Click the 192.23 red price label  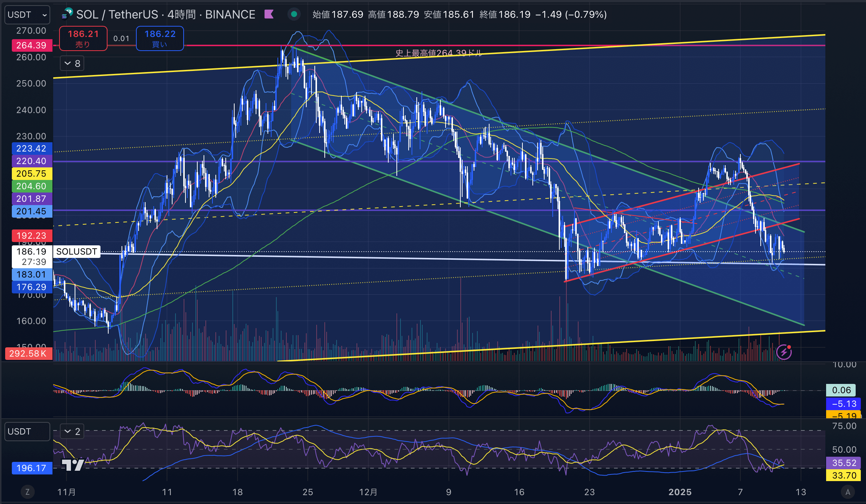31,236
